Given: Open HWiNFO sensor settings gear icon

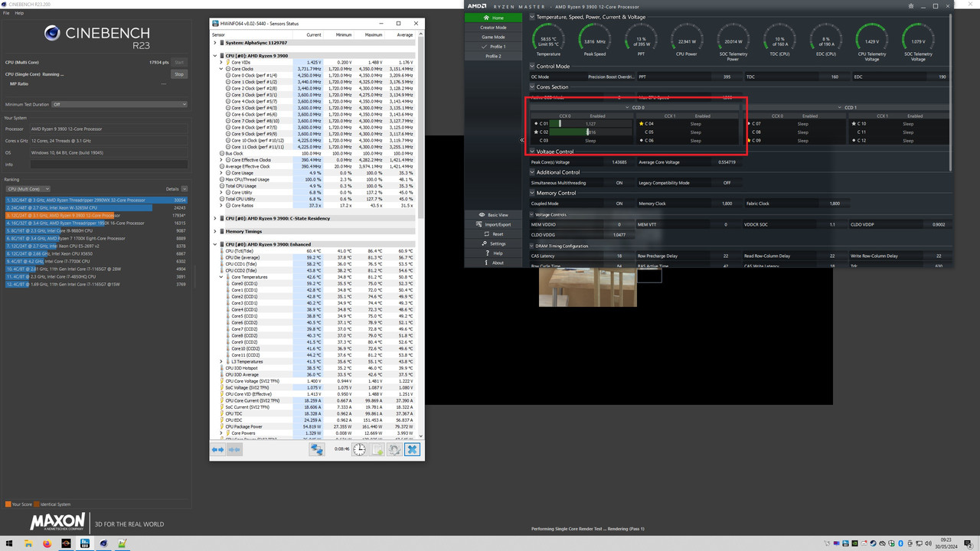Looking at the screenshot, I should [394, 450].
